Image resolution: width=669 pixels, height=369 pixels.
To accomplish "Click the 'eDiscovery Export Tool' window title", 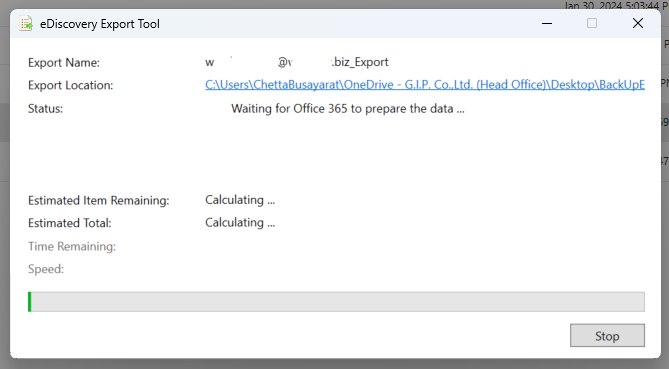I will (100, 24).
